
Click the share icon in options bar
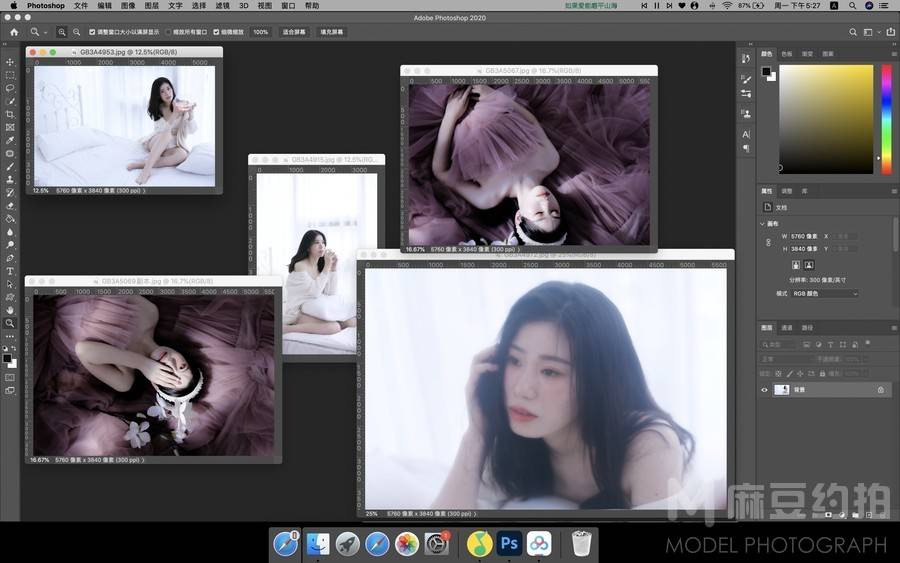coord(891,32)
